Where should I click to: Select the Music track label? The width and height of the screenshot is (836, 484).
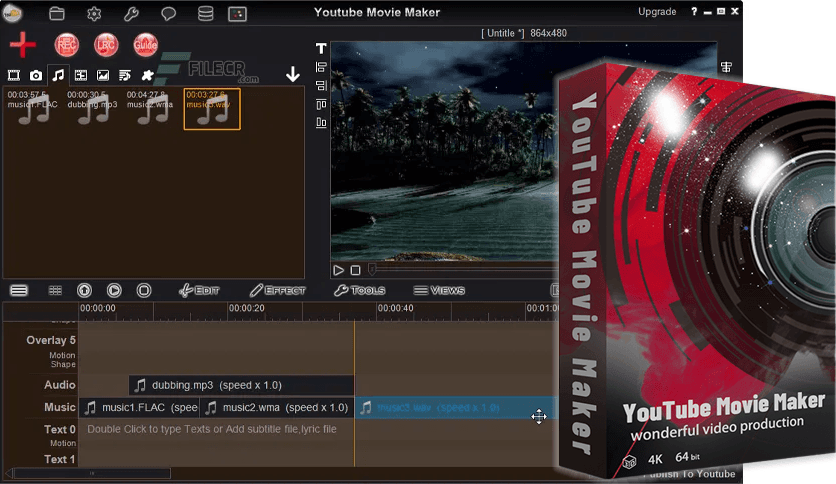pos(60,407)
